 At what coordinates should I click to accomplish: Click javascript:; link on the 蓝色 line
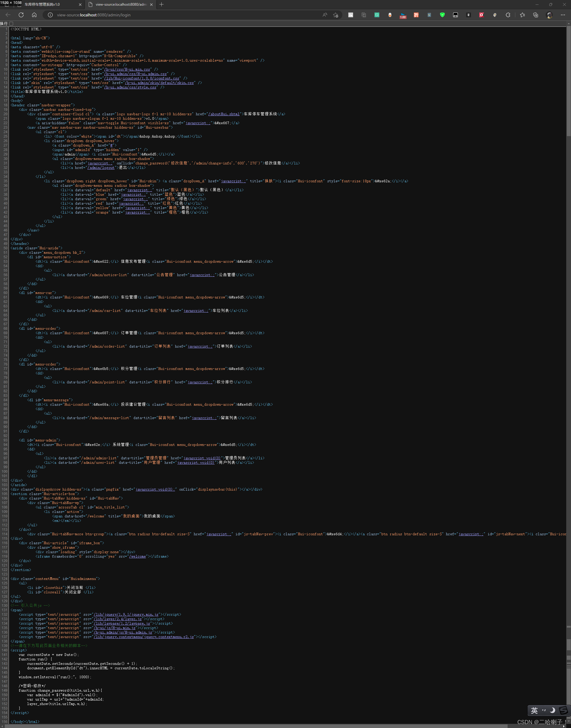[x=133, y=195]
